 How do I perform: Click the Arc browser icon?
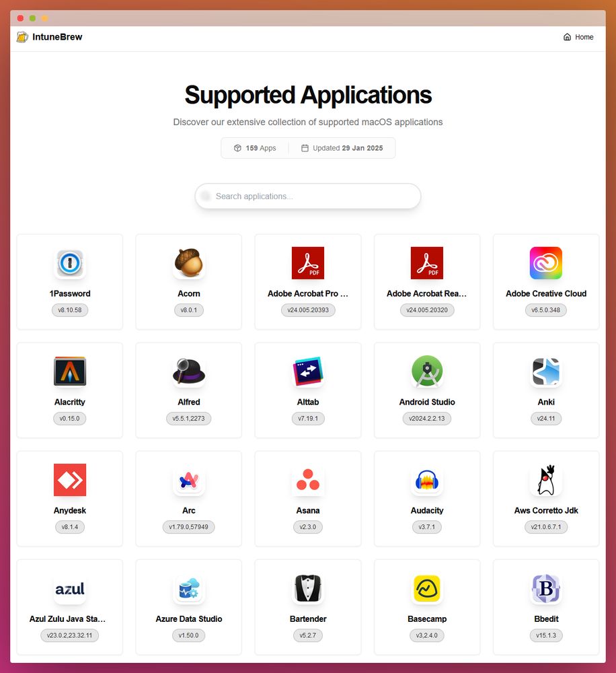(x=189, y=480)
